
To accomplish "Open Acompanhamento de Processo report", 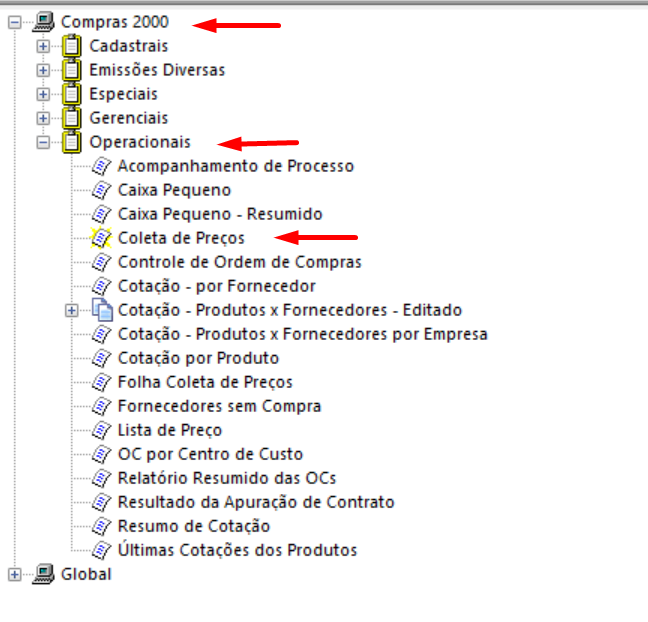I will point(236,166).
